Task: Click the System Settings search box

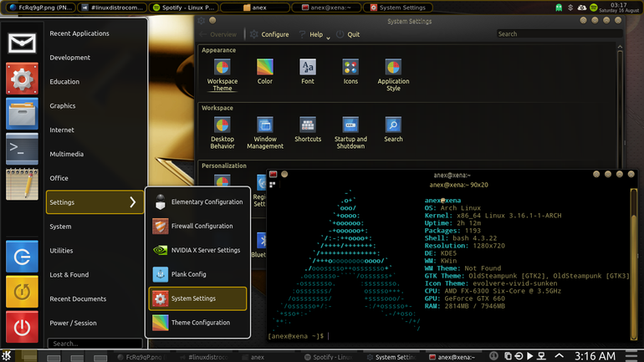Action: (560, 34)
